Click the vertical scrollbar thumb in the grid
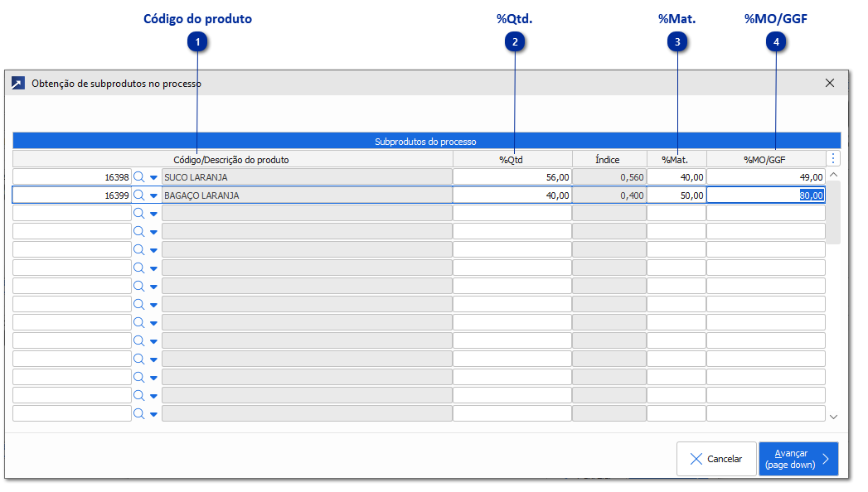This screenshot has height=492, width=868. point(834,212)
